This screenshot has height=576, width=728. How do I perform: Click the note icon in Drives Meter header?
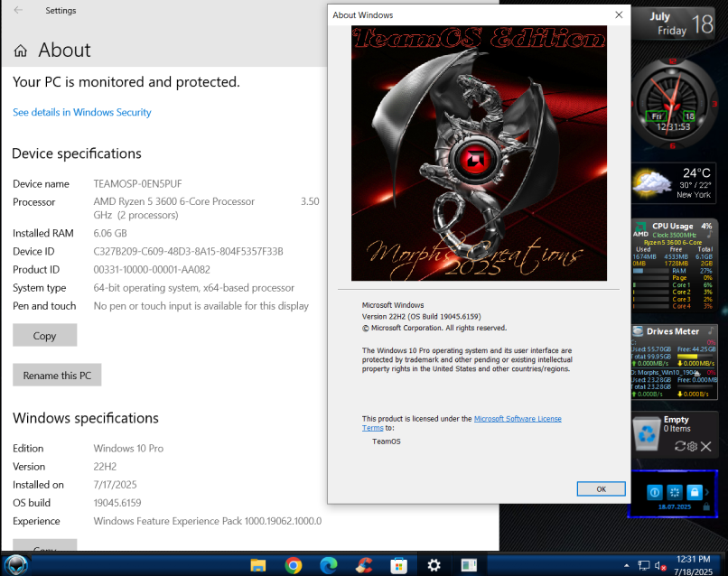[x=710, y=330]
